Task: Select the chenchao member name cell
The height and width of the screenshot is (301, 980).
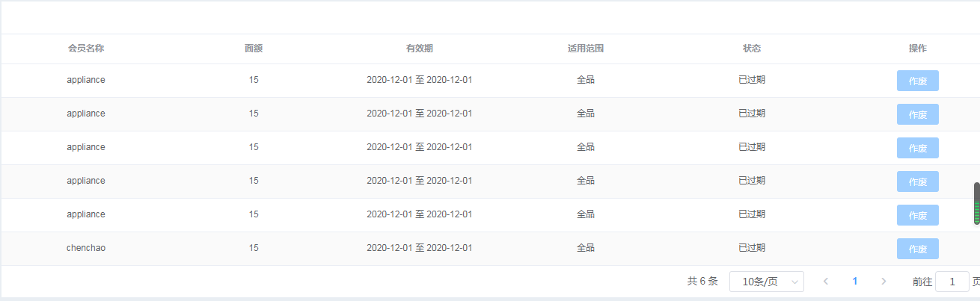Action: pos(86,248)
